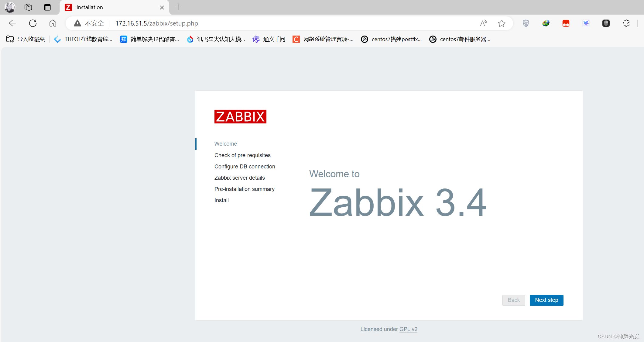Open the centos7邮件服务器 bookmark
This screenshot has height=342, width=644.
point(460,39)
